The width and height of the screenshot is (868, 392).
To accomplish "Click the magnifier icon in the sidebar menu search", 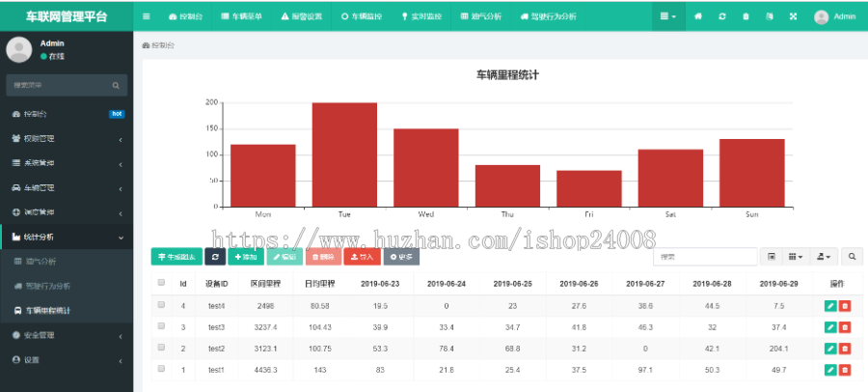I will click(116, 85).
